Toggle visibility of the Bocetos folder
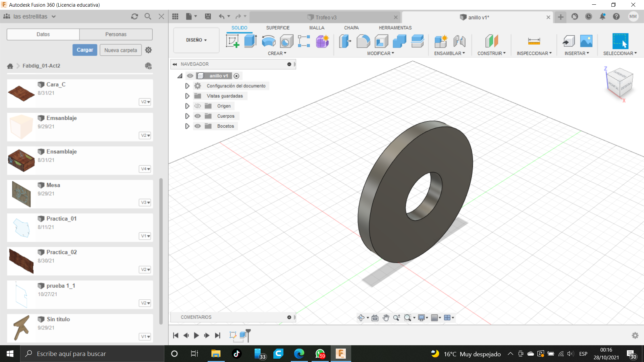644x362 pixels. tap(198, 126)
